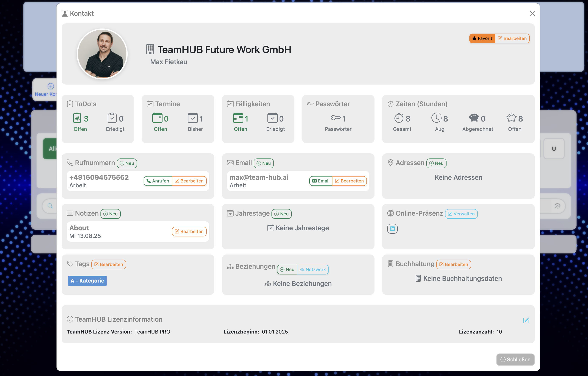Open the Netzwerk view for Beziehungen

[313, 270]
